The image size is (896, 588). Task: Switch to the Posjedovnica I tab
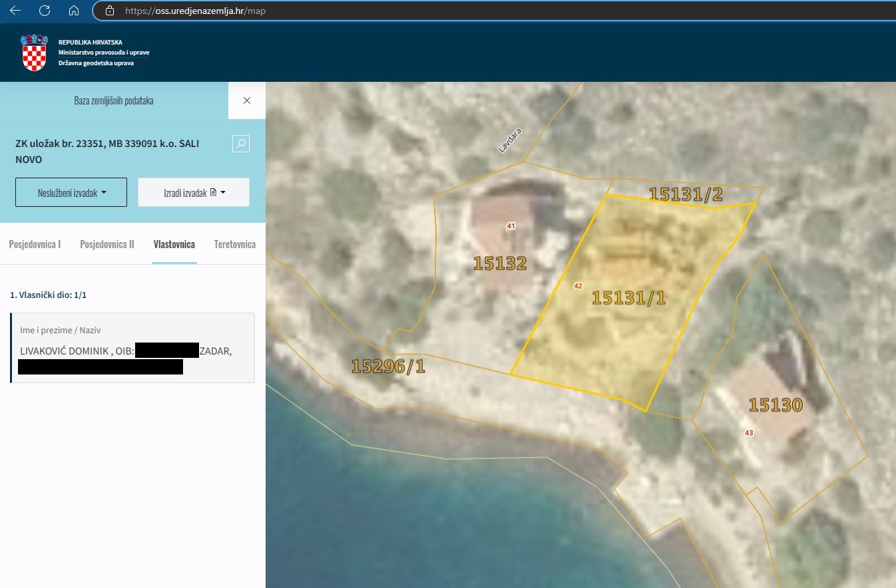tap(35, 244)
